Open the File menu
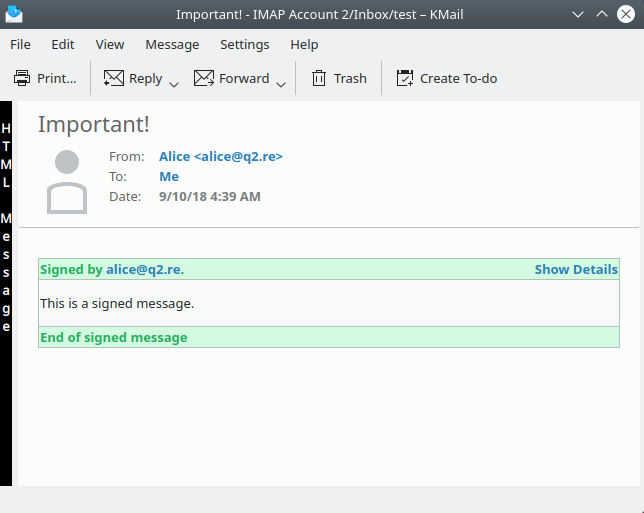Image resolution: width=644 pixels, height=513 pixels. click(20, 44)
